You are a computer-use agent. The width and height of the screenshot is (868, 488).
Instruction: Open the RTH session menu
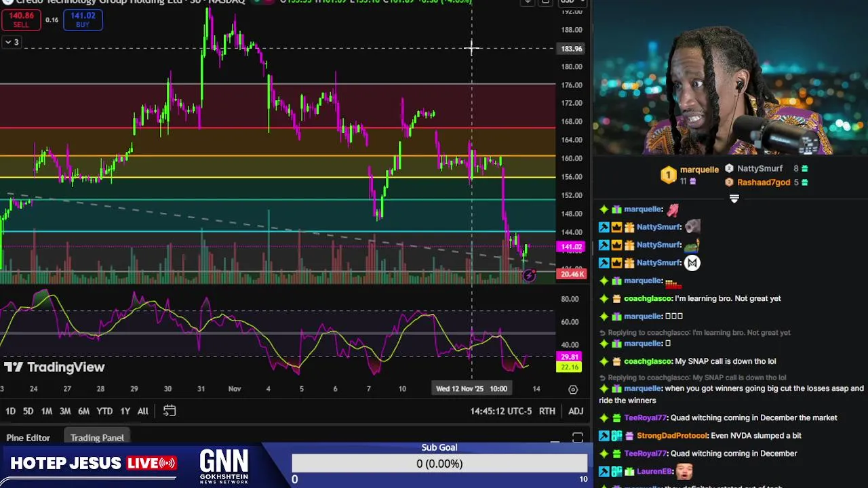tap(547, 411)
